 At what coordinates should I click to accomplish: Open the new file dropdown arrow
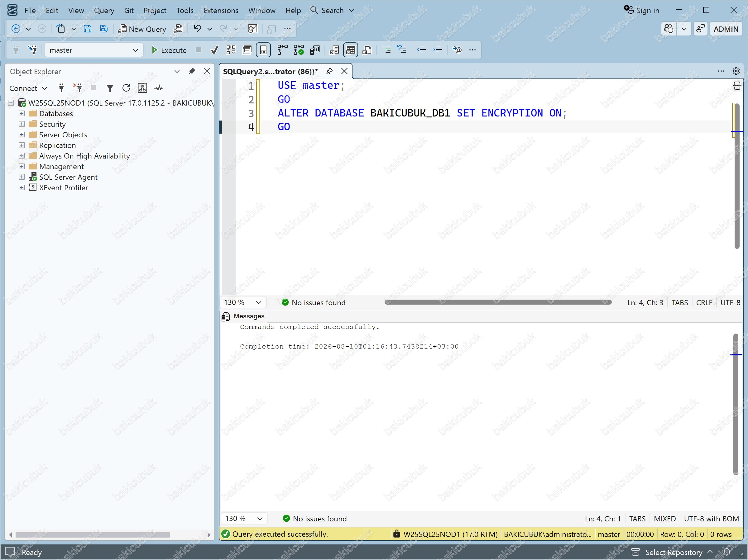tap(74, 29)
